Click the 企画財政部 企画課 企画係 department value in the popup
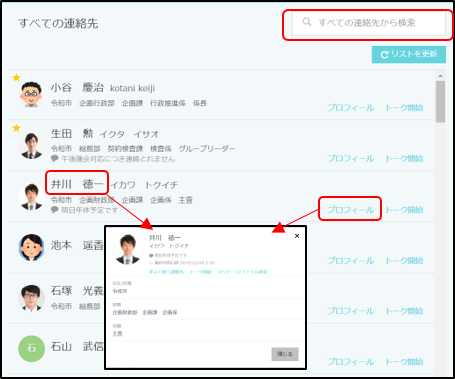Screen dimensions: 455x379 (145, 313)
